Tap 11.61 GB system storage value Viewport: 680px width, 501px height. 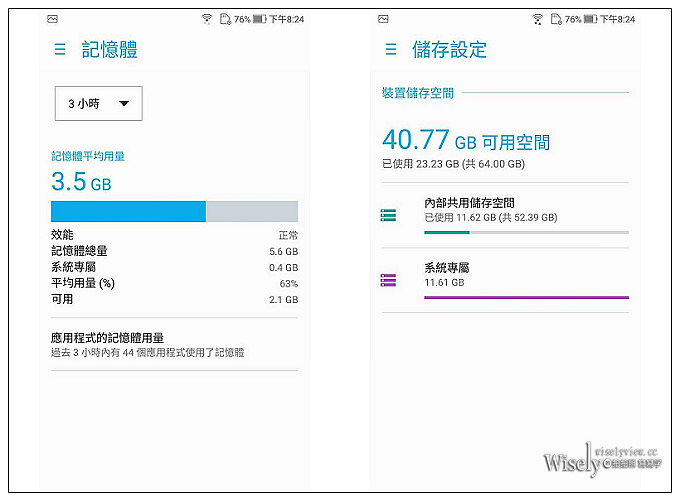click(445, 282)
